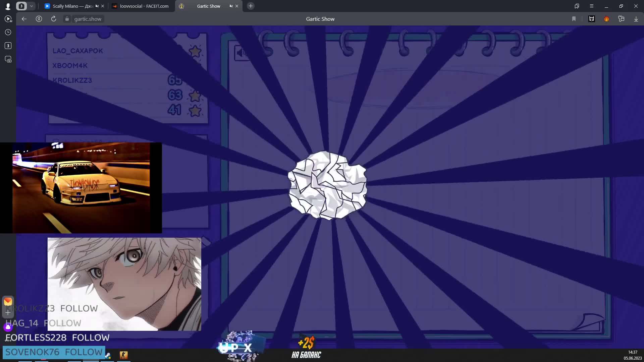
Task: Bookmark this page
Action: [x=574, y=19]
